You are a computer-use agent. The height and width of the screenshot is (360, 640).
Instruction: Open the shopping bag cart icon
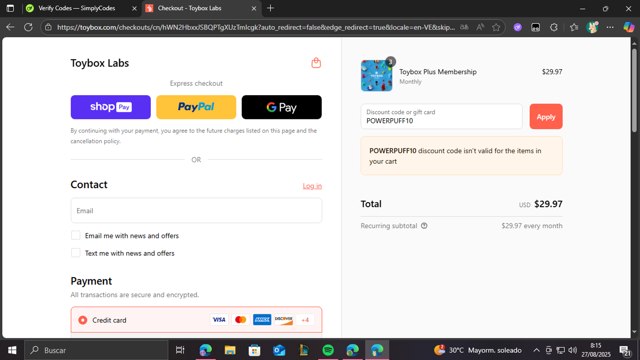click(316, 63)
